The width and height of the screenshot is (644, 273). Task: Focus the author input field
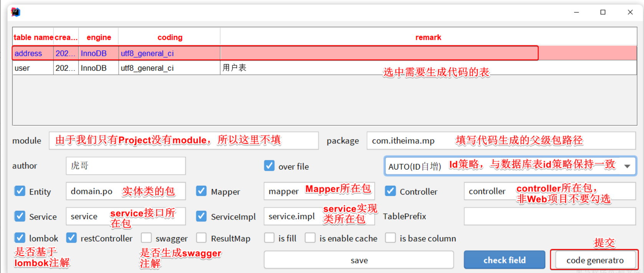[126, 166]
